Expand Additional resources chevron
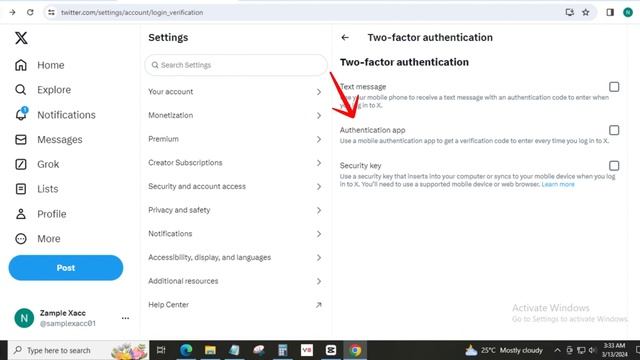640x360 pixels. (x=319, y=281)
